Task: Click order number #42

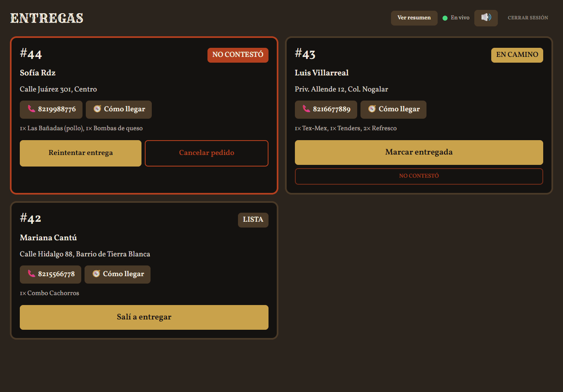Action: point(31,218)
